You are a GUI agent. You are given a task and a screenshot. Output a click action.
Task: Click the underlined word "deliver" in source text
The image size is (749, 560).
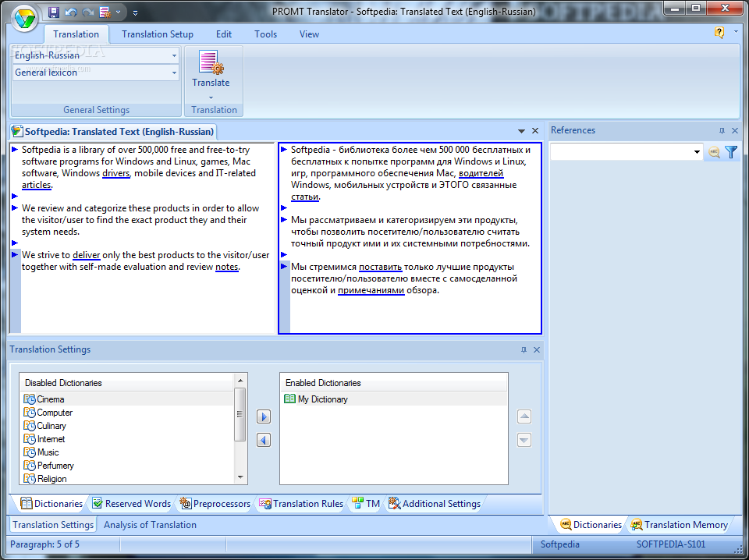click(x=87, y=255)
